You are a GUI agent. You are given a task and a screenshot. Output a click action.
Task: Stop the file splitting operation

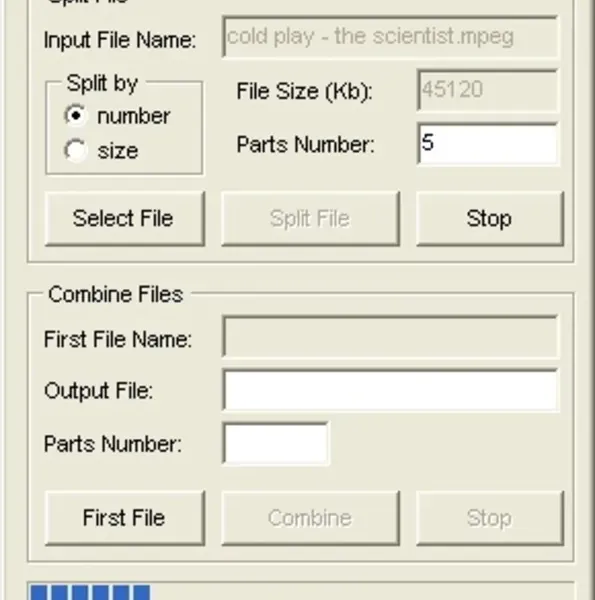point(490,218)
